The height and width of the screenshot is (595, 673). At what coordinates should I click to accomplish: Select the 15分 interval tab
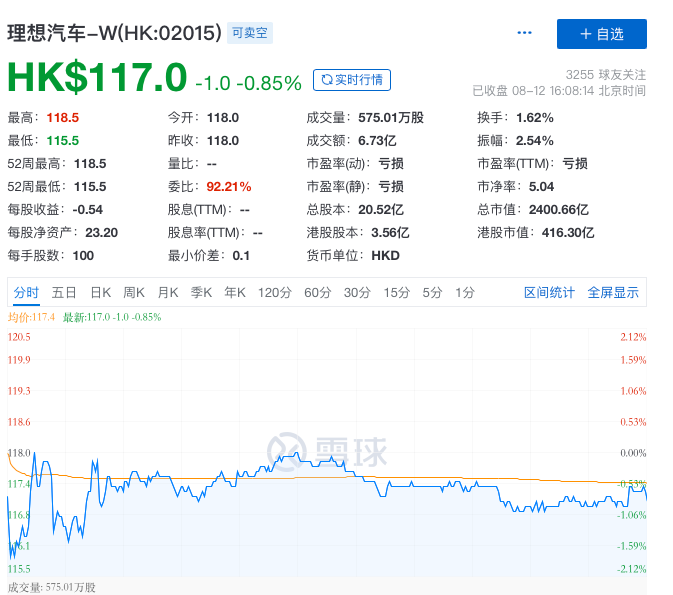(397, 292)
